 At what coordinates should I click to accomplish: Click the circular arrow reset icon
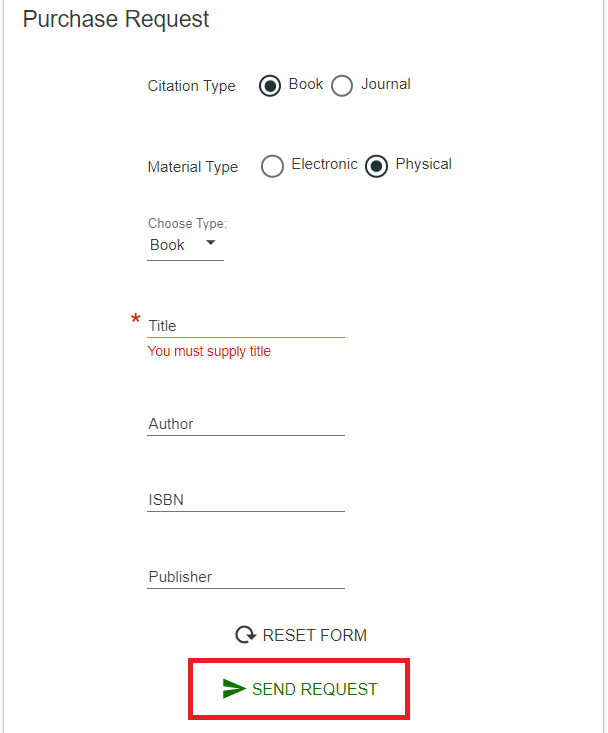(x=245, y=635)
